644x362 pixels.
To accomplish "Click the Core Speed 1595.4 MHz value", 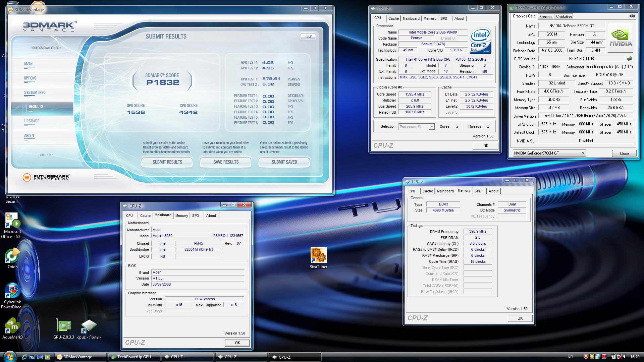I will click(x=415, y=94).
